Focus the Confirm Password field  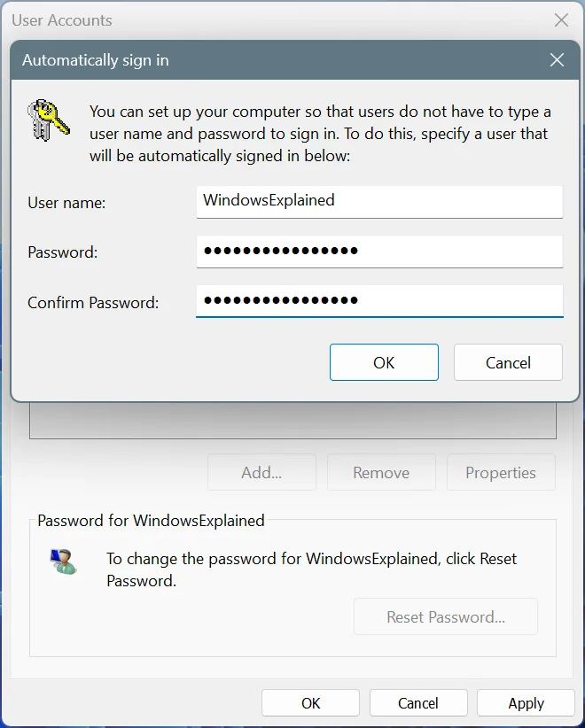coord(379,301)
